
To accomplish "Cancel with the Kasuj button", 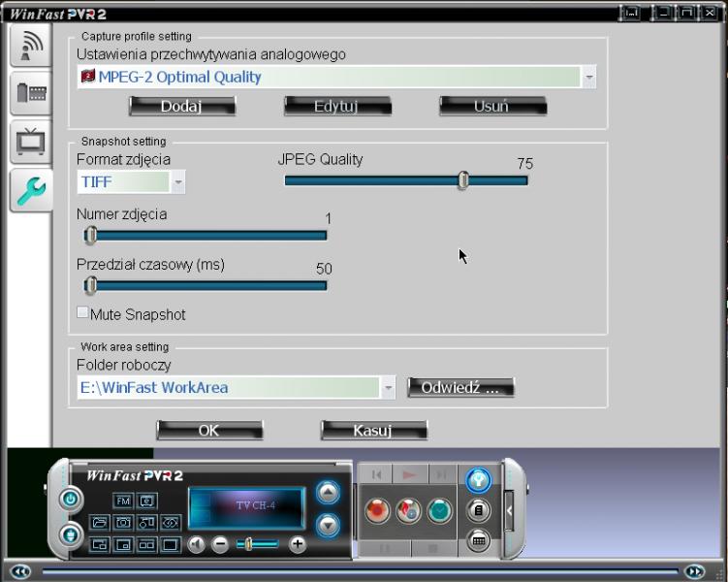I will 374,431.
